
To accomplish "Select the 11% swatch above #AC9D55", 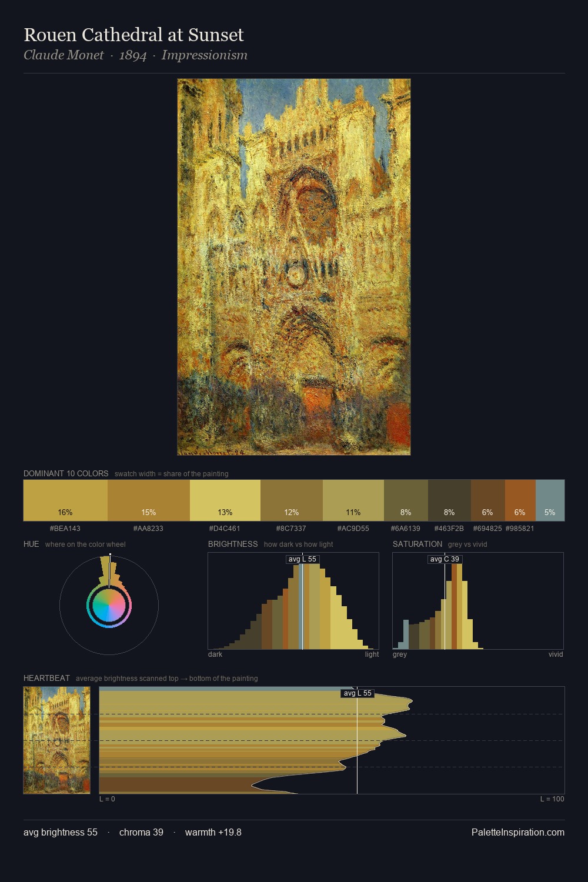I will [353, 500].
